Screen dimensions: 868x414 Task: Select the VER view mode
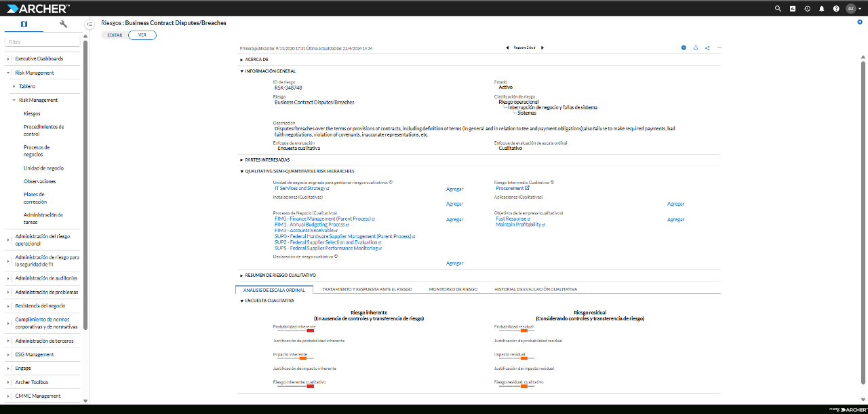click(142, 35)
